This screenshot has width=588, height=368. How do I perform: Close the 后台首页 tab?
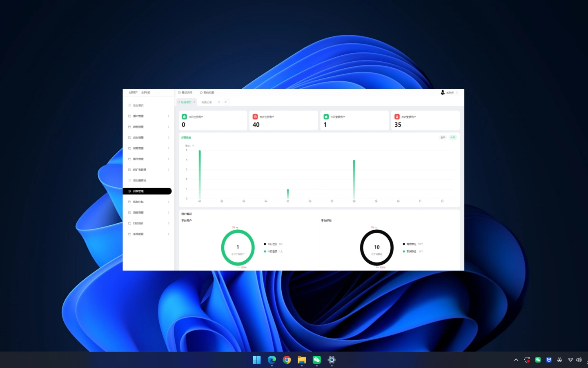[x=194, y=102]
